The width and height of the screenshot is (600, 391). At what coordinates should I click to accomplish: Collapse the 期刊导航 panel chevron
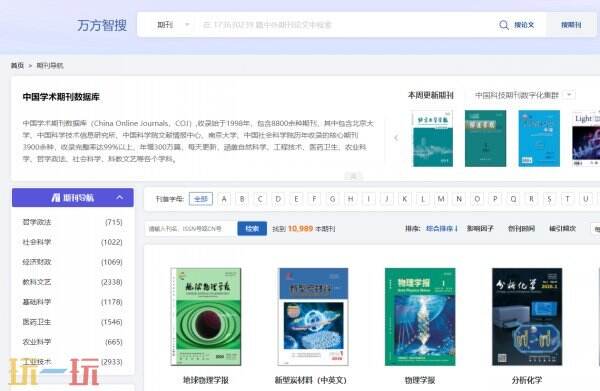(120, 197)
